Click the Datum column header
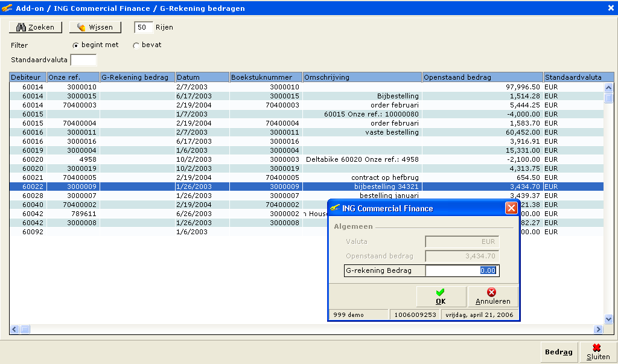 pyautogui.click(x=202, y=77)
